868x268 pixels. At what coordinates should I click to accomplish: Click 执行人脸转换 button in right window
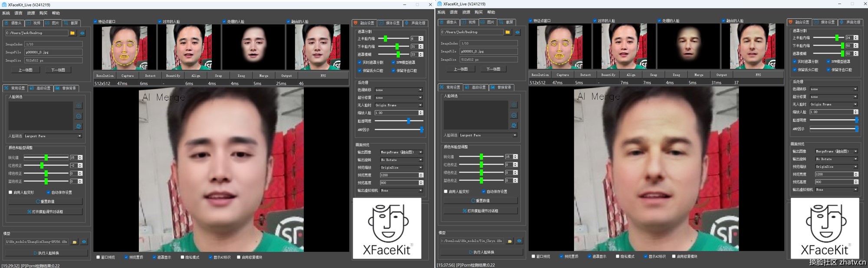(x=481, y=252)
